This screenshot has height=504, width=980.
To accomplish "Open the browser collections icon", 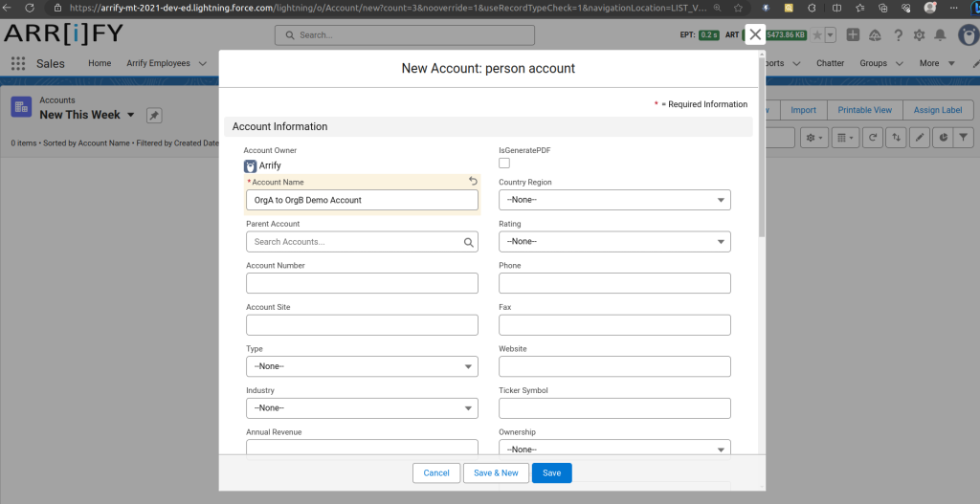I will (883, 8).
